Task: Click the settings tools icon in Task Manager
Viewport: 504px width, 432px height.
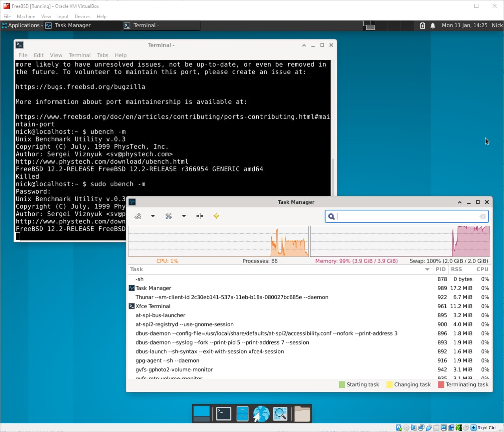Action: point(169,216)
